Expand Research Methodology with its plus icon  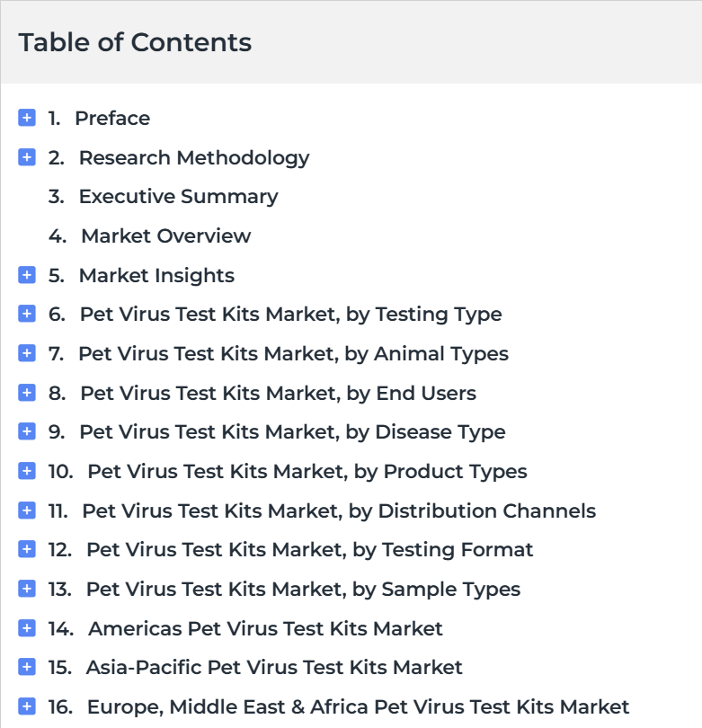[x=27, y=157]
